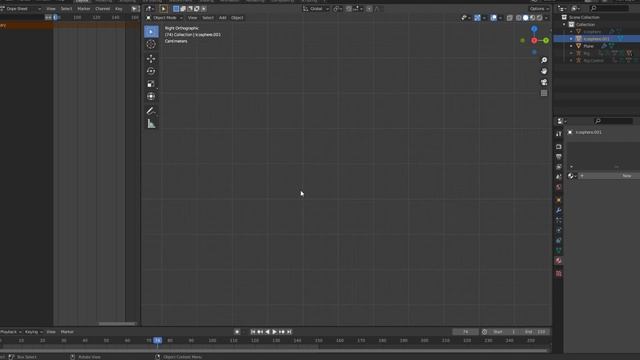Collapse the Collection in outliner
Viewport: 640px width, 360px height.
point(565,24)
